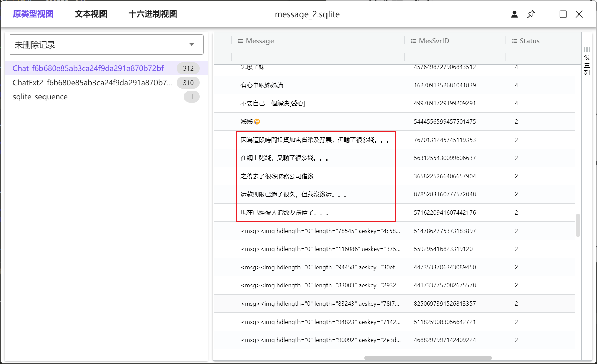Open Message column menu icon
The height and width of the screenshot is (364, 597).
tap(240, 41)
